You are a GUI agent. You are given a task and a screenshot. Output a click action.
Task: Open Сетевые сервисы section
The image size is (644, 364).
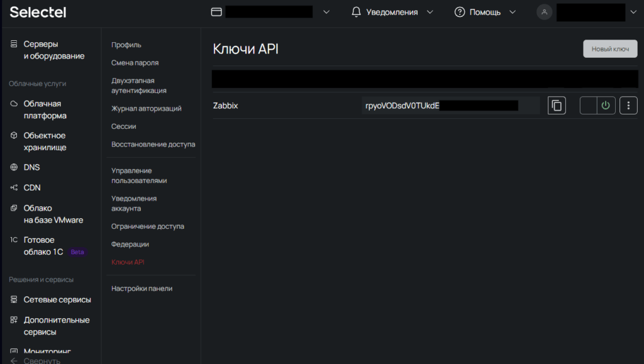pos(57,300)
